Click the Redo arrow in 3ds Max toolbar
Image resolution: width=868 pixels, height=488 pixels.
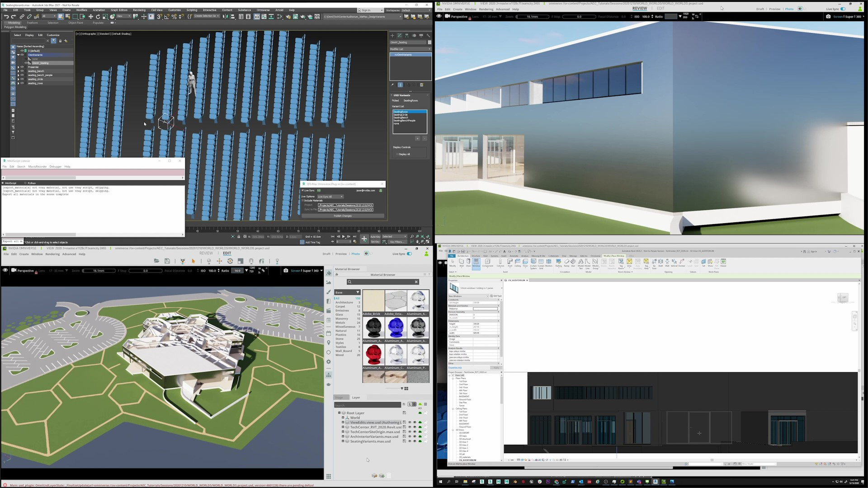(14, 17)
